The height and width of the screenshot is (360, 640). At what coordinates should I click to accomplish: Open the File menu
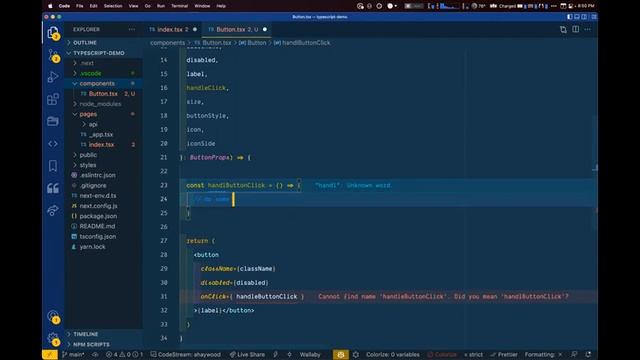pos(80,6)
